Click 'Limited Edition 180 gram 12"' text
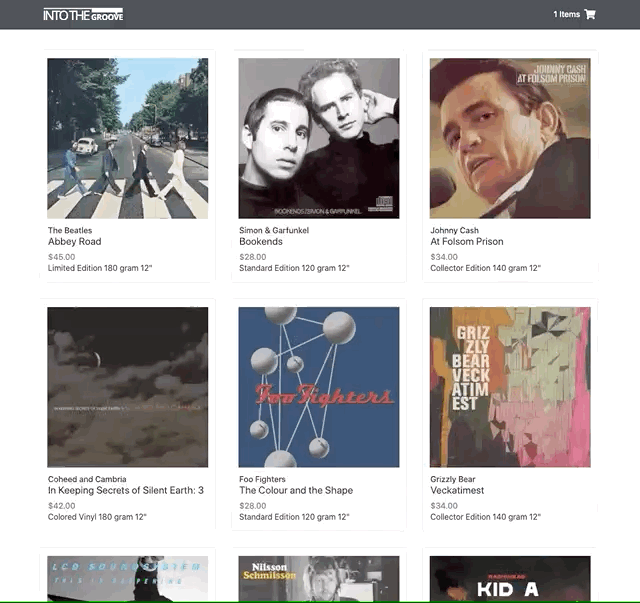Screen dimensions: 640x603 [x=100, y=268]
